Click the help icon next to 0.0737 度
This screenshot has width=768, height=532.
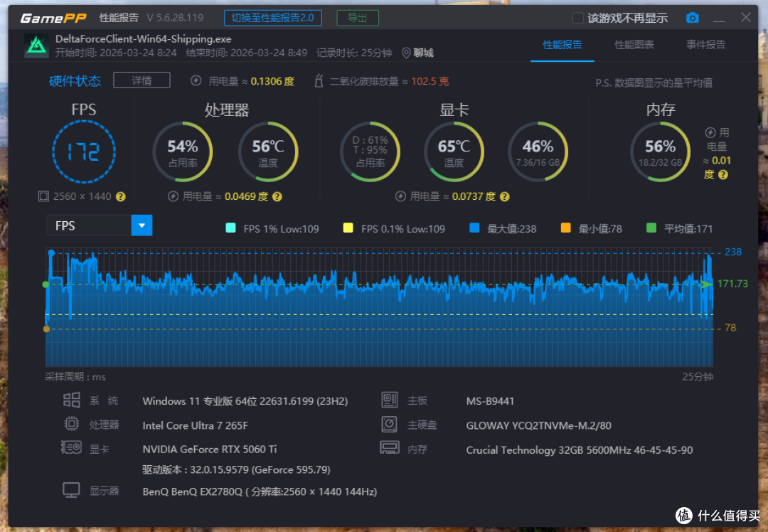(x=504, y=197)
